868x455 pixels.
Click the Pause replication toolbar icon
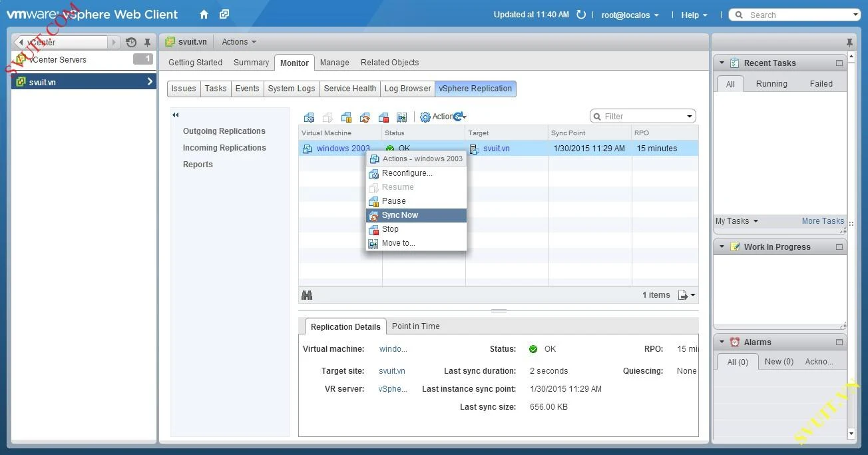click(346, 117)
